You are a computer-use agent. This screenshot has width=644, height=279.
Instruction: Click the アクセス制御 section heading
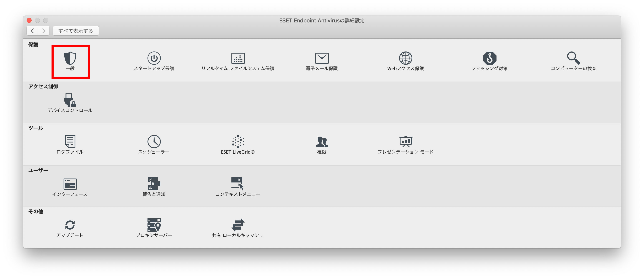point(43,86)
